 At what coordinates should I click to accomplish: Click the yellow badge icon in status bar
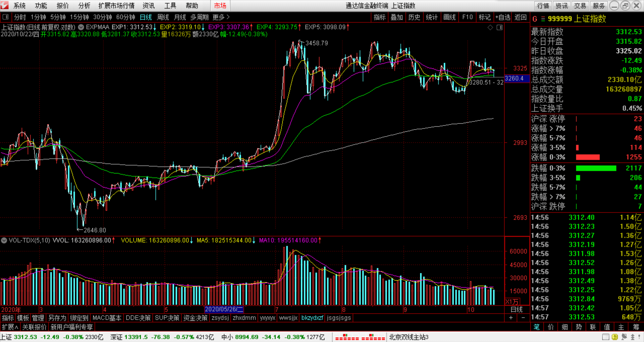point(615,337)
